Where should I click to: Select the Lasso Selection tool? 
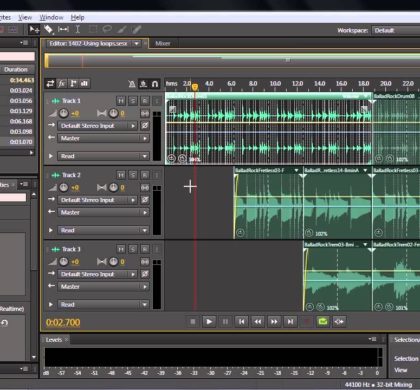point(107,29)
